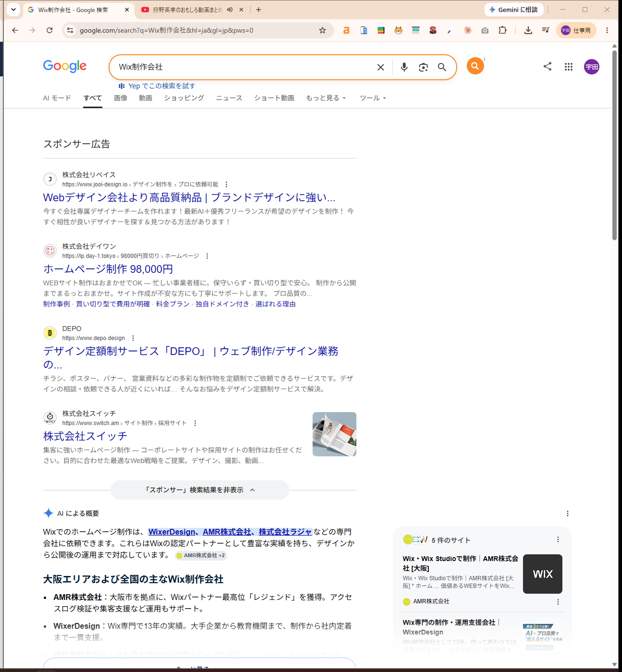Open the media control icon in toolbar
Viewport: 622px width, 672px height.
point(546,30)
